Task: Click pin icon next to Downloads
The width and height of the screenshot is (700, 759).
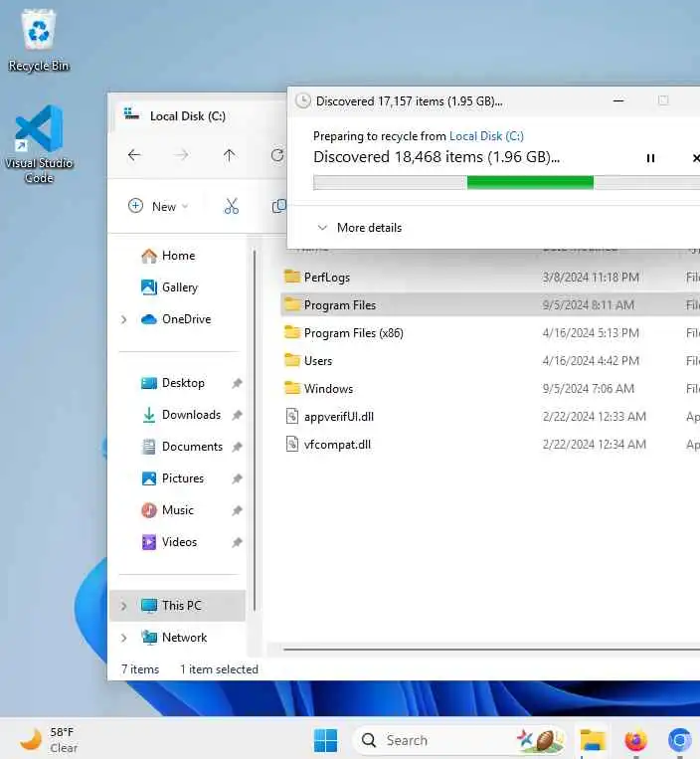Action: pos(237,416)
